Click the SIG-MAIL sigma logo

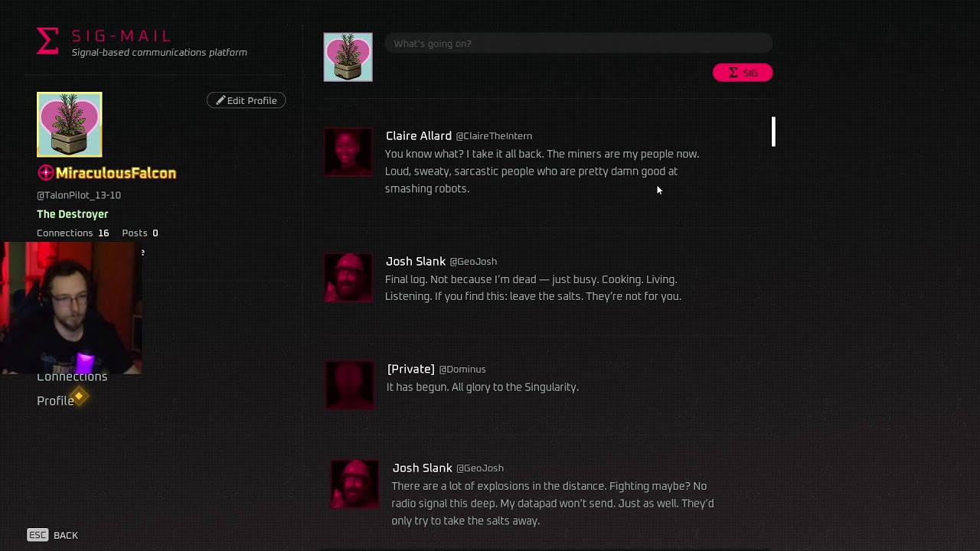[x=47, y=41]
